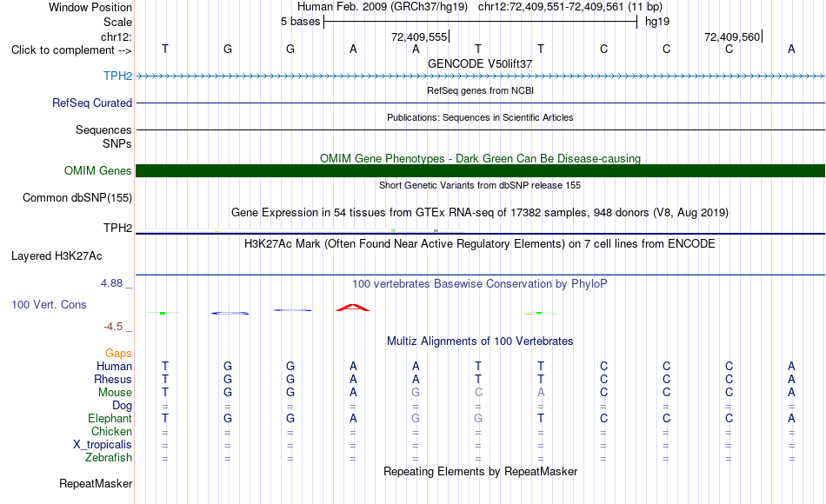Click the faded G in the Mouse row
Image resolution: width=826 pixels, height=504 pixels.
coord(416,393)
